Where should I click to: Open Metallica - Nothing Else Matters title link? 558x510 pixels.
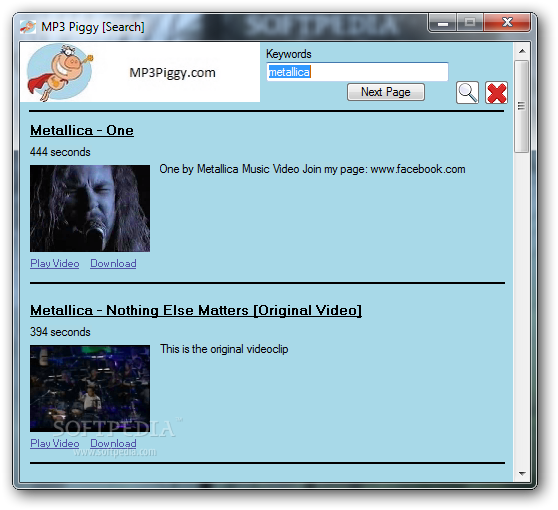196,310
